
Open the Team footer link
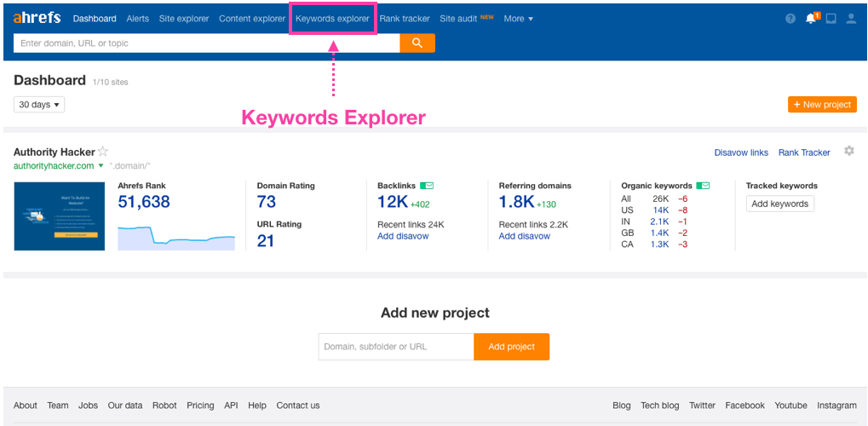click(x=58, y=406)
